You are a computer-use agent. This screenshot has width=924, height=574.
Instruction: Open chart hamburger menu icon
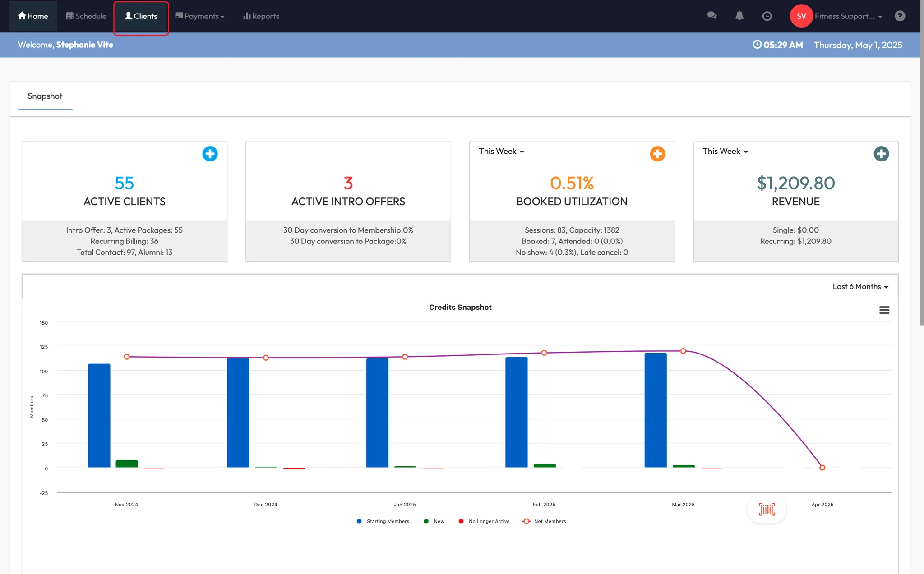point(884,310)
